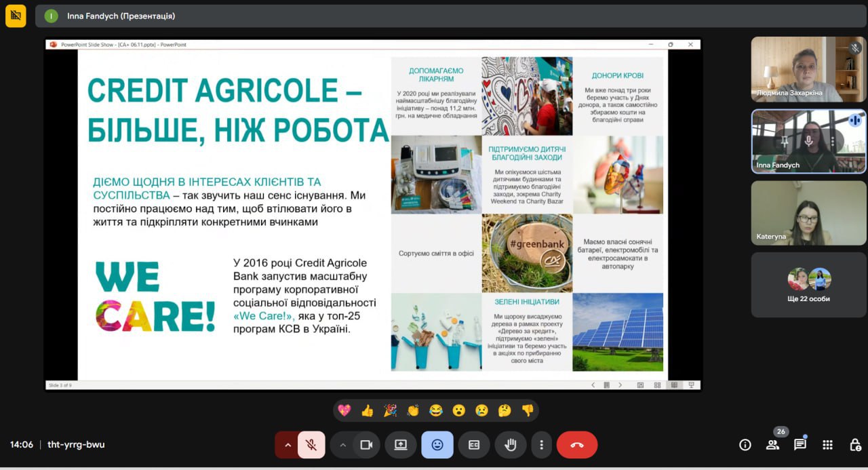Viewport: 868px width, 470px height.
Task: Open host controls lock icon
Action: [855, 445]
